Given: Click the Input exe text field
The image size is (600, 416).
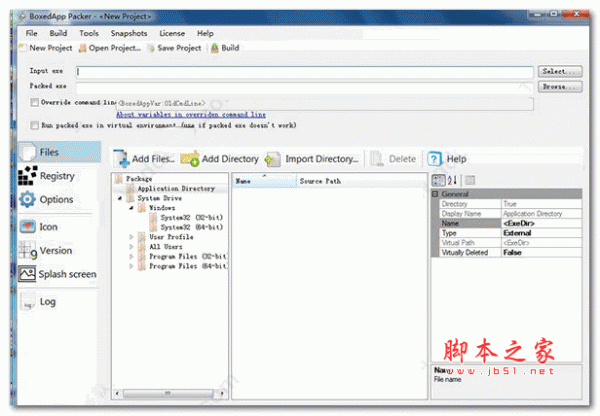Looking at the screenshot, I should click(x=305, y=72).
